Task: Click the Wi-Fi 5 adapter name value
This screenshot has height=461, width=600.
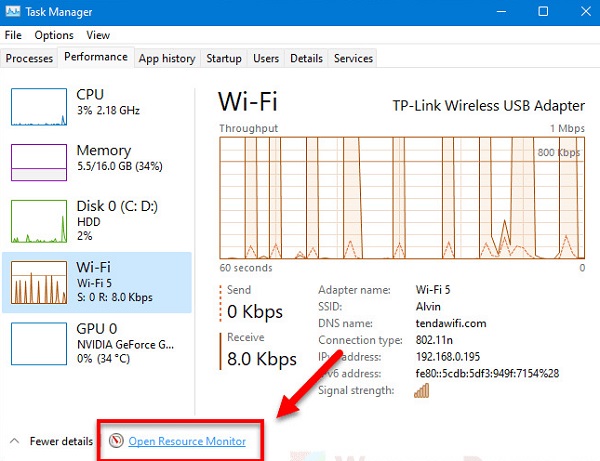Action: tap(433, 290)
